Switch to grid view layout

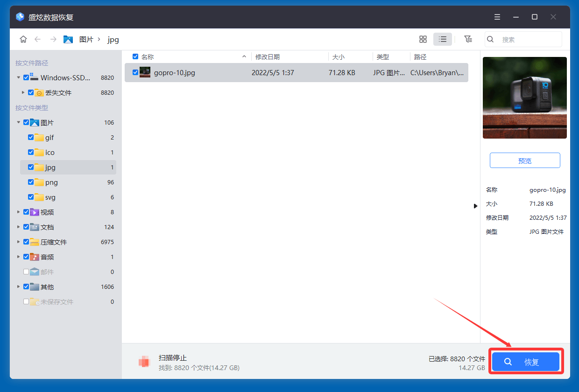pyautogui.click(x=423, y=39)
